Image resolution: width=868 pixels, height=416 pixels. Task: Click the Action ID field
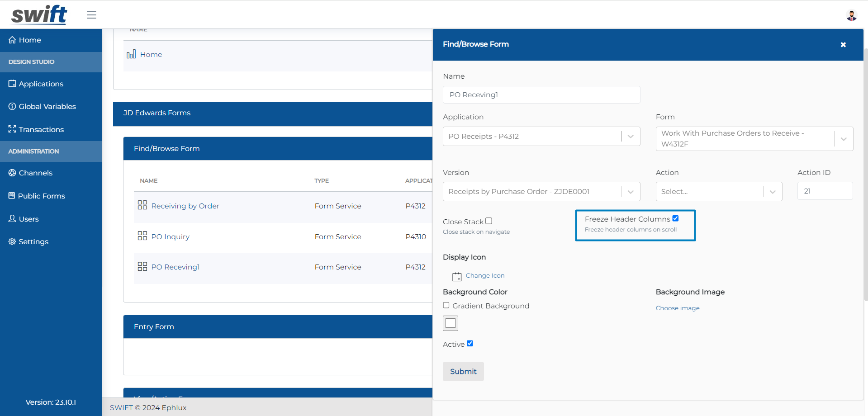click(x=825, y=191)
